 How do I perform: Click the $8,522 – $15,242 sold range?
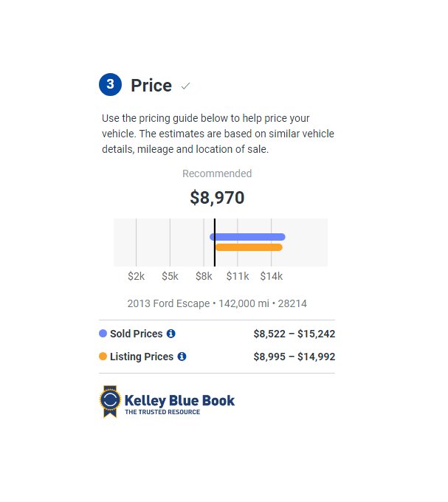tap(294, 334)
